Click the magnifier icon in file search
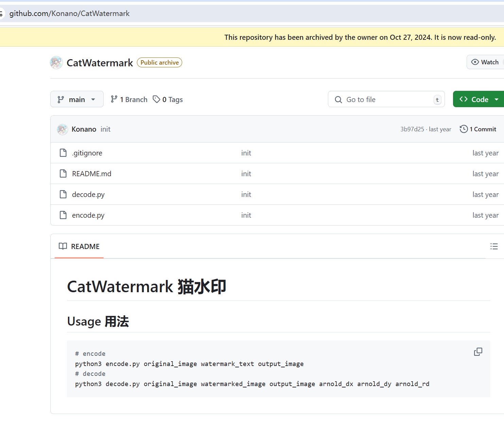This screenshot has width=504, height=432. [338, 100]
